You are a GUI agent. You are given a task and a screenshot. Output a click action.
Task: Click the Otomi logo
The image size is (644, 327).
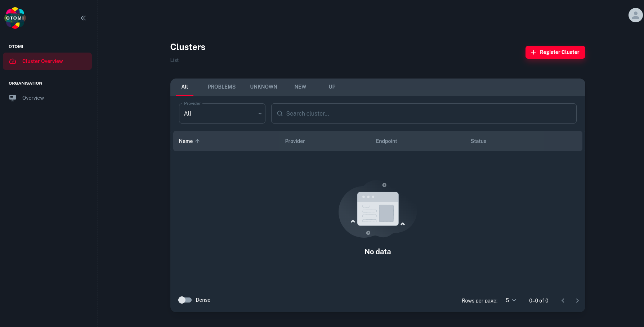(x=15, y=18)
